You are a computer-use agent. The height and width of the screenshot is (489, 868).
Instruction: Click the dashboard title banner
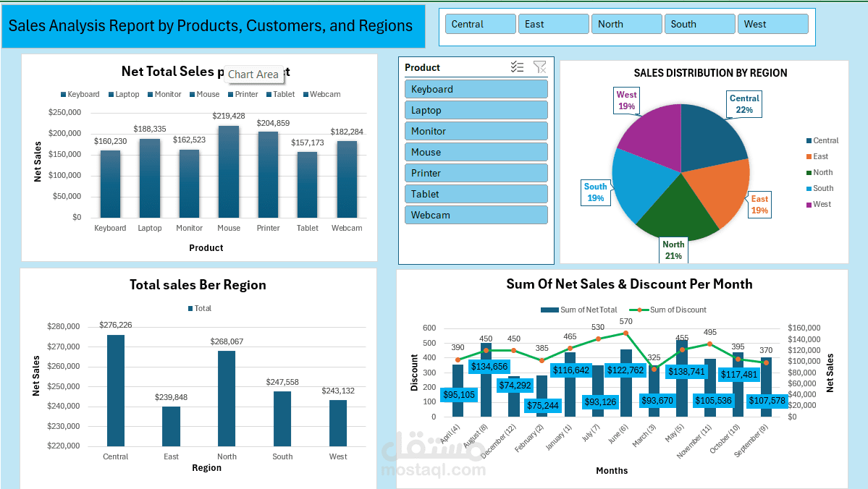click(213, 26)
